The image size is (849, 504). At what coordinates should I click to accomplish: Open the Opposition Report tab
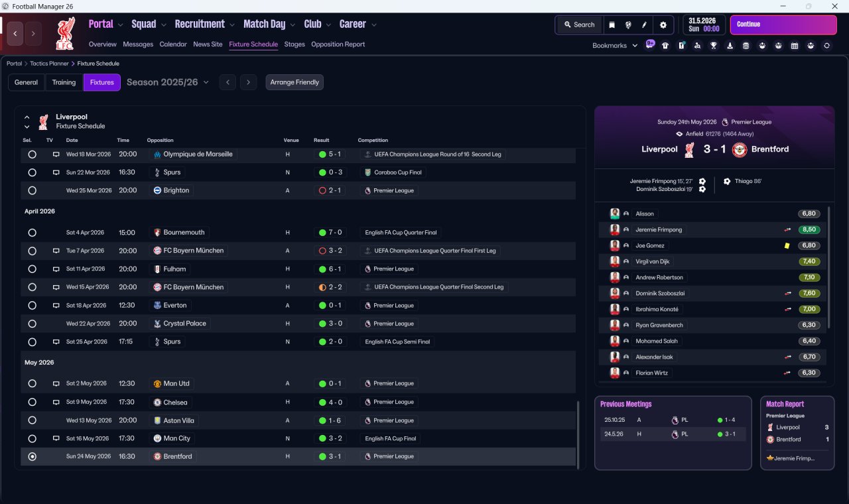click(x=338, y=44)
